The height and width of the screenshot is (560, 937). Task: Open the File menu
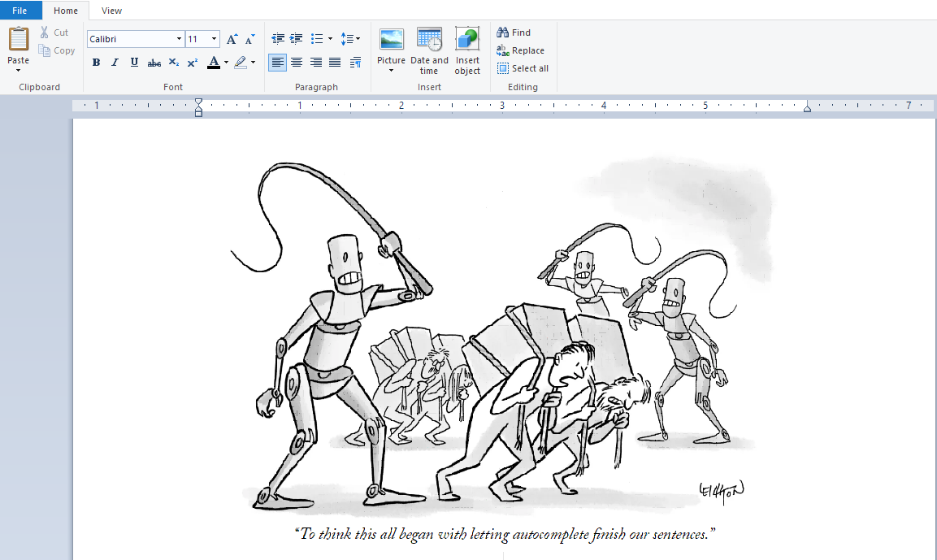20,11
